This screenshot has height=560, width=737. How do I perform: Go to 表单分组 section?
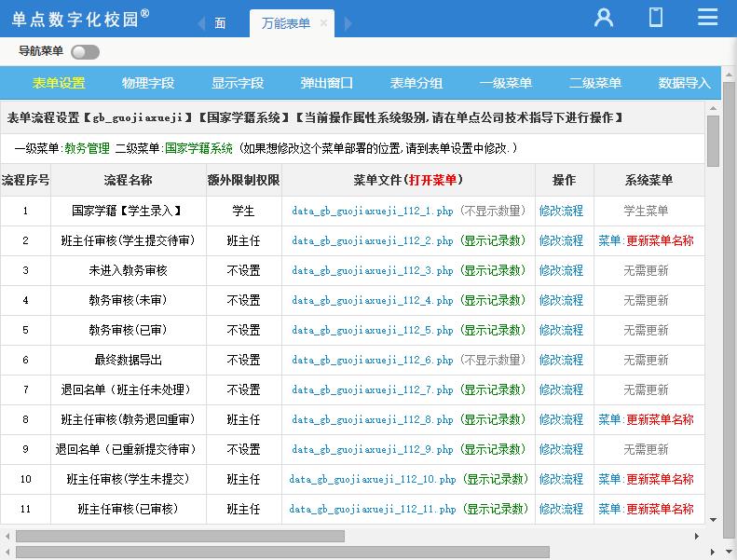click(416, 83)
